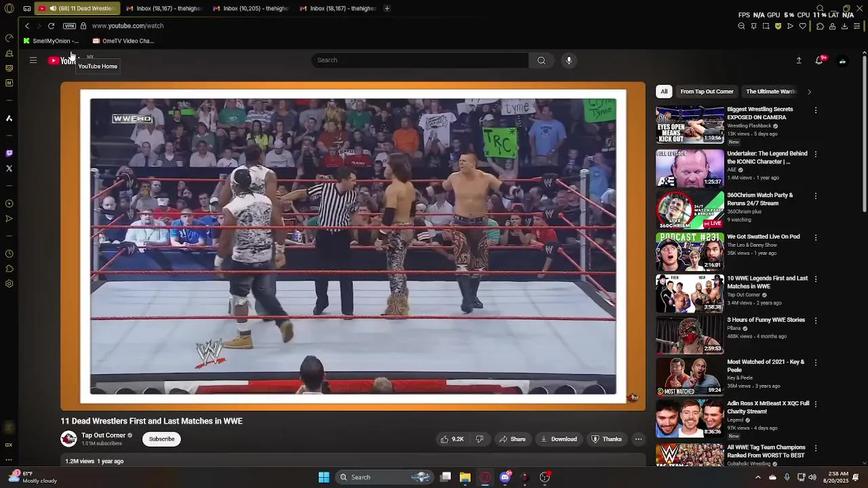Screen dimensions: 868x488
Task: Select From Tap Out Corner chip
Action: [707, 91]
